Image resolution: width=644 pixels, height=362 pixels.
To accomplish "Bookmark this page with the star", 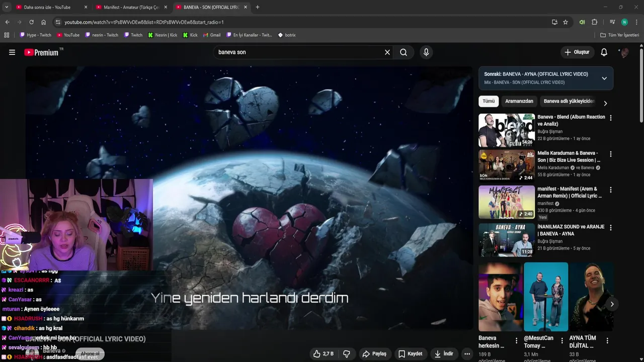I will pyautogui.click(x=566, y=22).
